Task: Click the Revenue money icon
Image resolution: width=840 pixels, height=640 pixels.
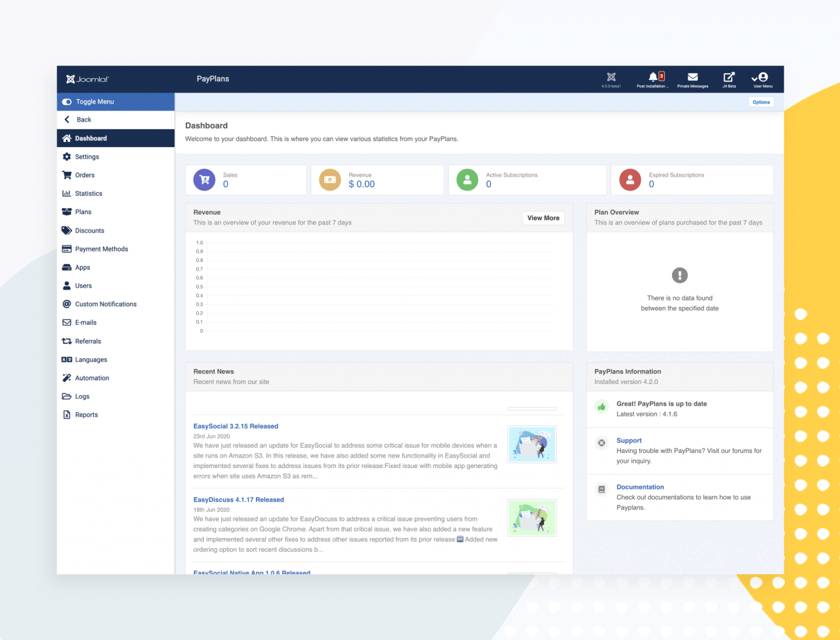Action: (330, 180)
